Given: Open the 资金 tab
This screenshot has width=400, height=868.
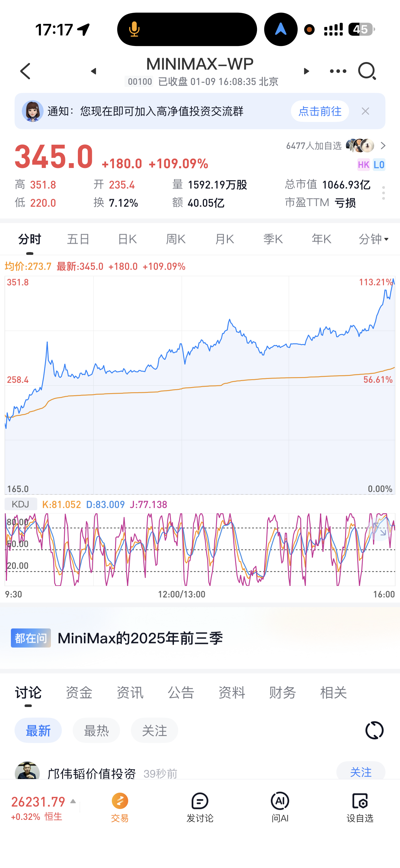Looking at the screenshot, I should click(79, 693).
